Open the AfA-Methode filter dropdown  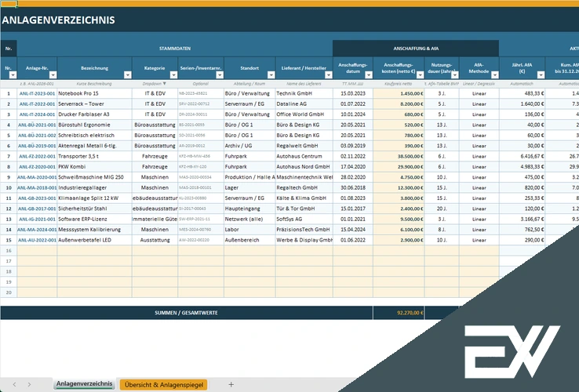click(495, 75)
